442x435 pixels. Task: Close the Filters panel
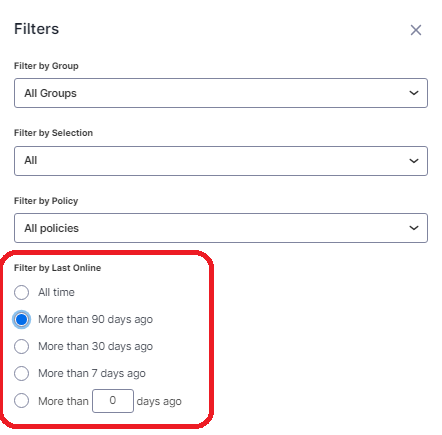coord(416,30)
